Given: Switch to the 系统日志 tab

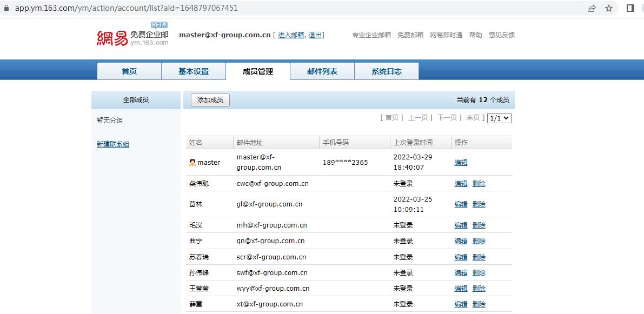Looking at the screenshot, I should point(387,71).
